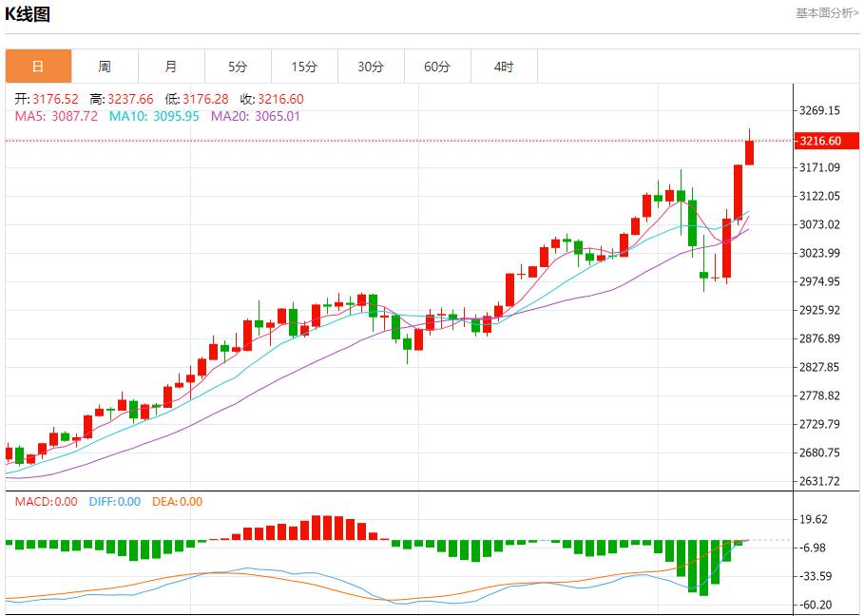Switch to the 30分 interval
The image size is (864, 616).
371,67
